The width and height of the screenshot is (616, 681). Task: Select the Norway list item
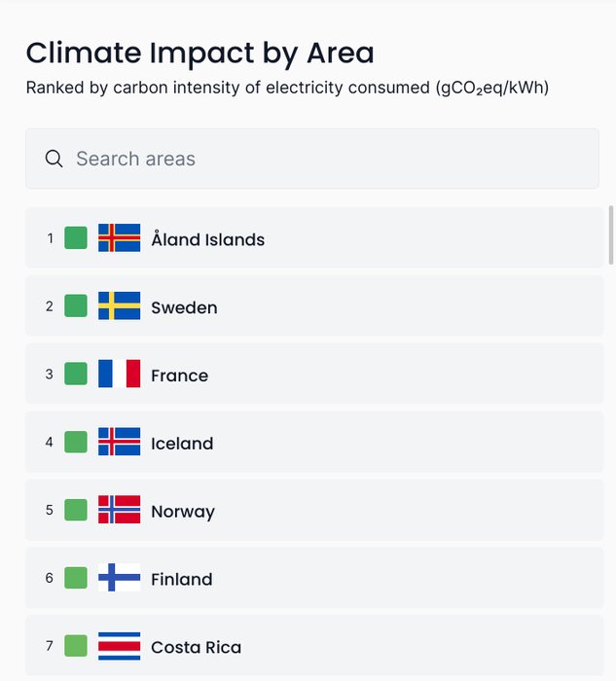(x=314, y=510)
